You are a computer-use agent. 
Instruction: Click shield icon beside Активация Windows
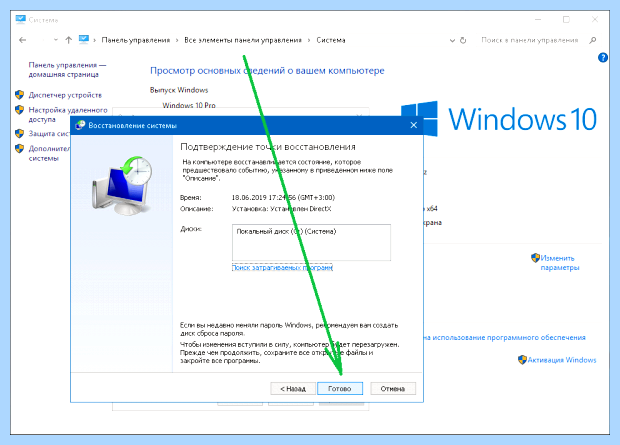tap(522, 360)
